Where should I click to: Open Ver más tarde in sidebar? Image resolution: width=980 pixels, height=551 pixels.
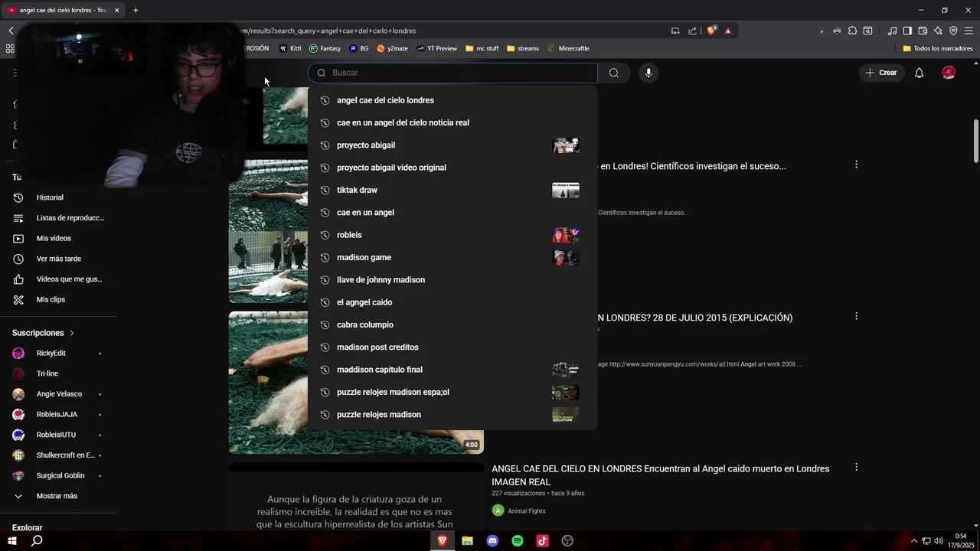pos(58,259)
